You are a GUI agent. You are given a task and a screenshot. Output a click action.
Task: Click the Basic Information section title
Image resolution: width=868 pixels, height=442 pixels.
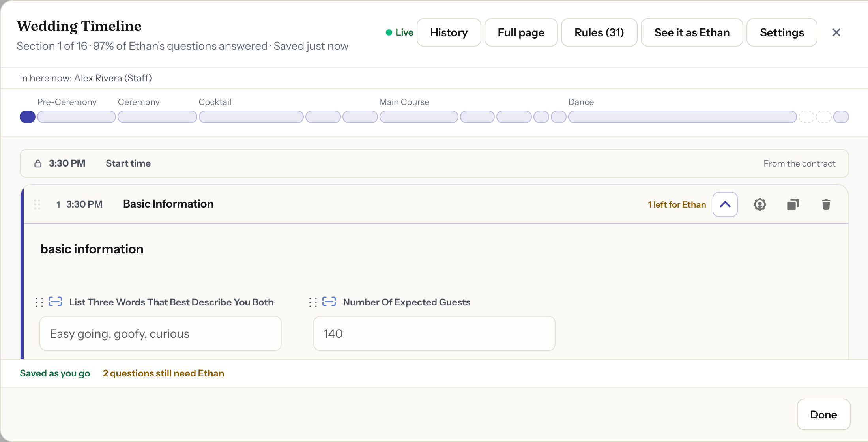168,204
